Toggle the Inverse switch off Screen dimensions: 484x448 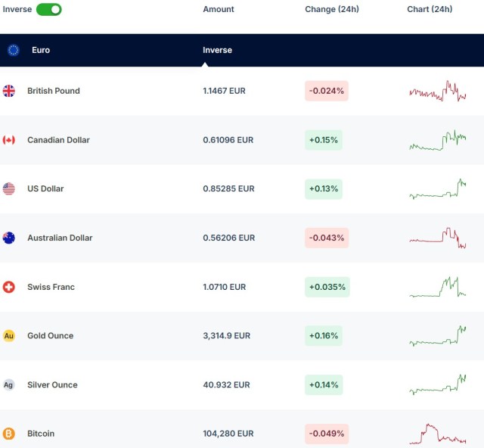[x=48, y=9]
